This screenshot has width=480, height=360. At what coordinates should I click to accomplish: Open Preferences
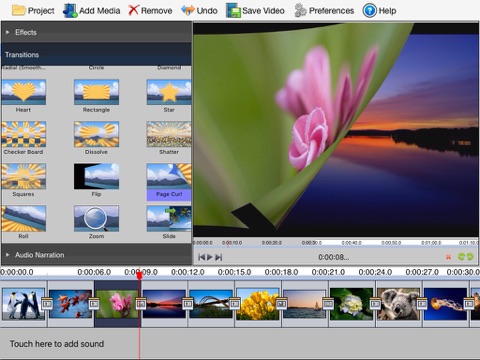pos(324,11)
